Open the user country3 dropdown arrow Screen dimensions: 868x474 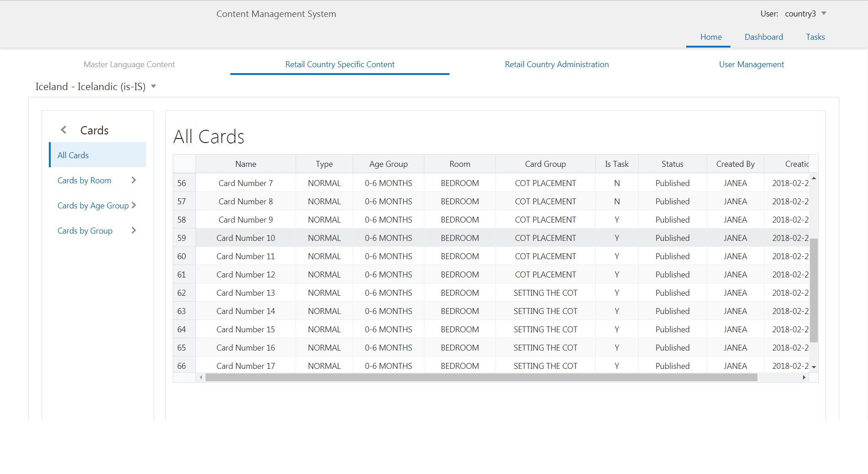824,13
